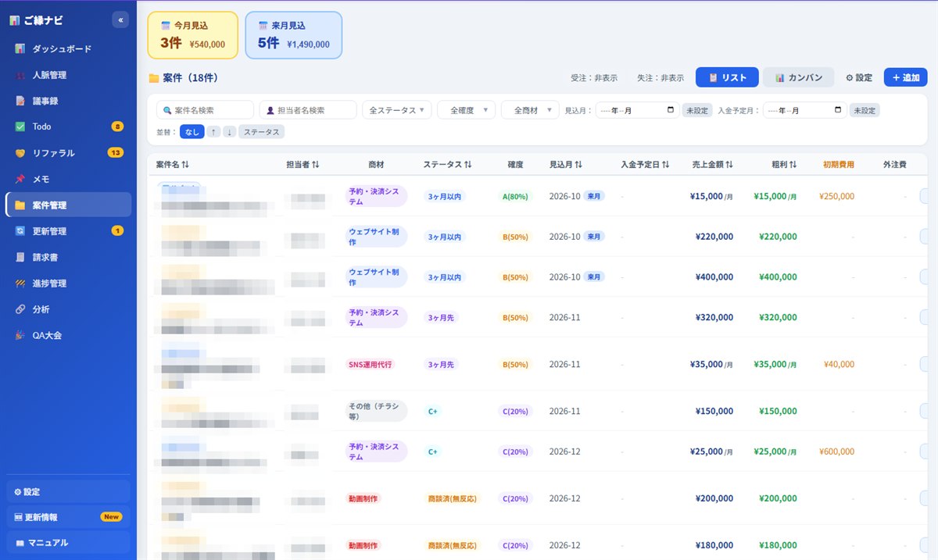Open the マニュアル link
Viewport: 938px width, 560px height.
(68, 542)
